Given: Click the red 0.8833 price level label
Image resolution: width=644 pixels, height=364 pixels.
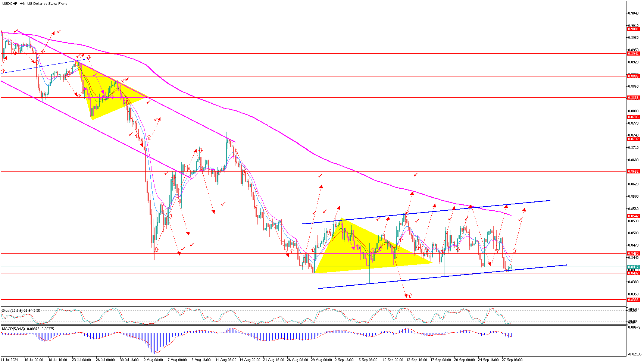Looking at the screenshot, I should pyautogui.click(x=633, y=98).
